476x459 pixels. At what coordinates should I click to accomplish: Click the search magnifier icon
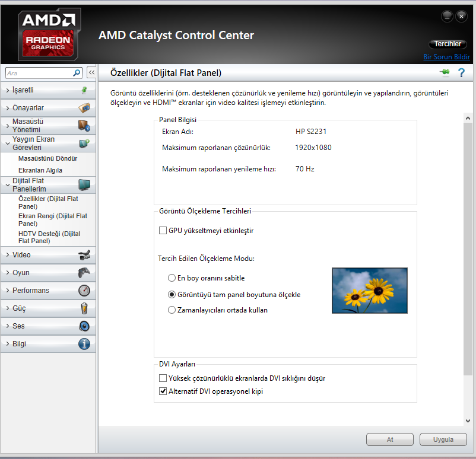point(77,73)
